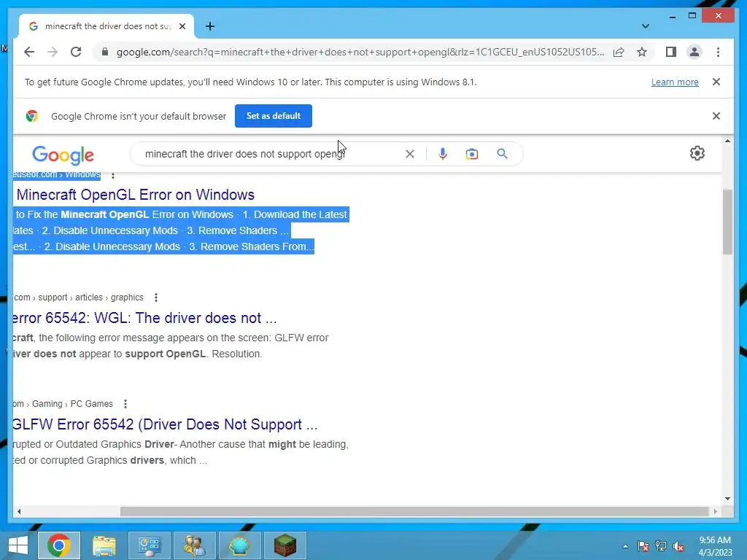Close the minecraft search tab
The height and width of the screenshot is (560, 747).
click(182, 26)
